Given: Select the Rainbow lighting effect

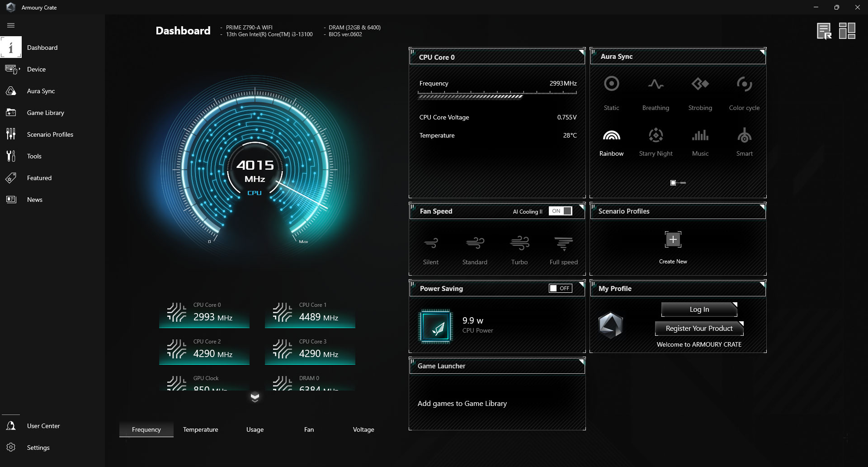Looking at the screenshot, I should (611, 140).
